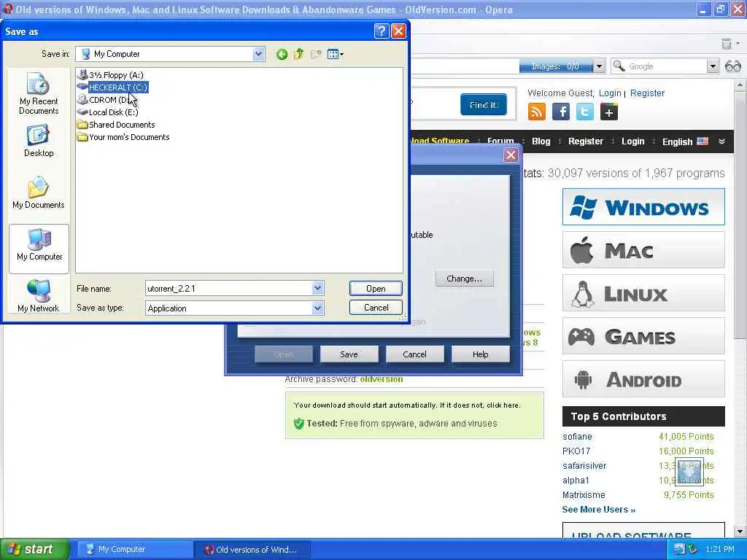Click See More Users link
This screenshot has width=747, height=560.
[598, 510]
